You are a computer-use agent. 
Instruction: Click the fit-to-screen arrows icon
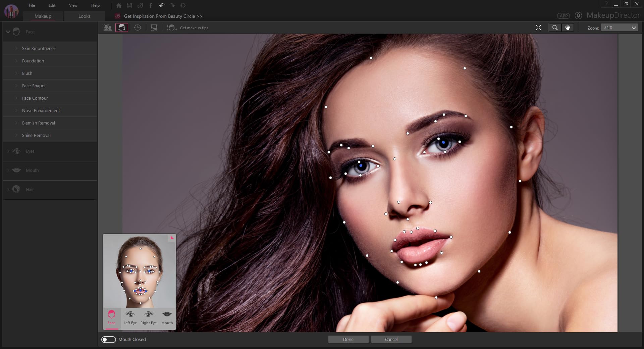538,28
